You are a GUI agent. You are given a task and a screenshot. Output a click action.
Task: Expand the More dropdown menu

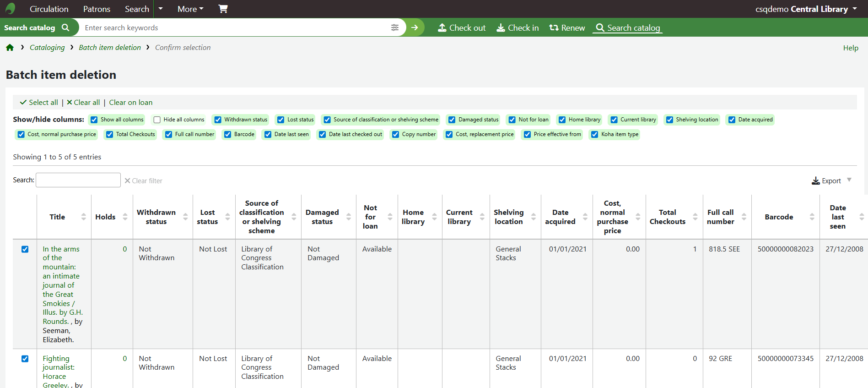[x=190, y=9]
